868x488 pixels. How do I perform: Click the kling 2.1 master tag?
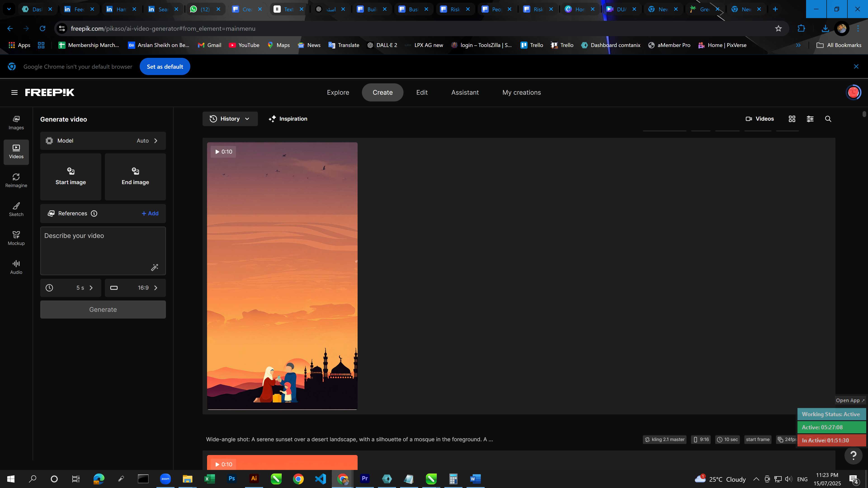(x=665, y=439)
